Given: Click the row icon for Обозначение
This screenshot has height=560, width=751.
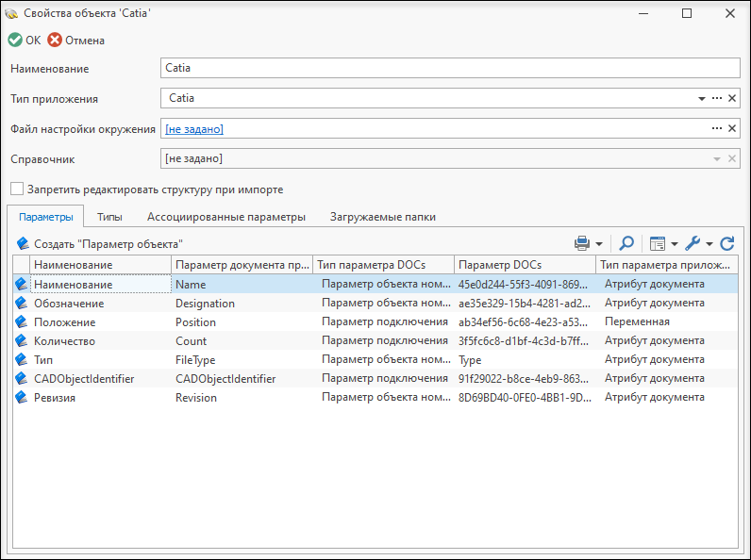Looking at the screenshot, I should (21, 303).
